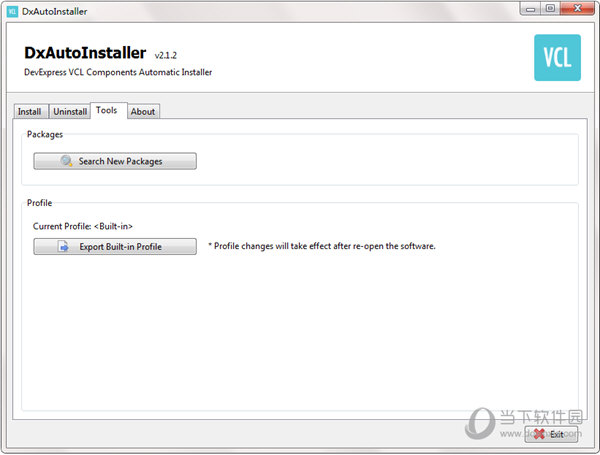Image resolution: width=600 pixels, height=455 pixels.
Task: Click the Export Built-in Profile button
Action: coord(115,246)
